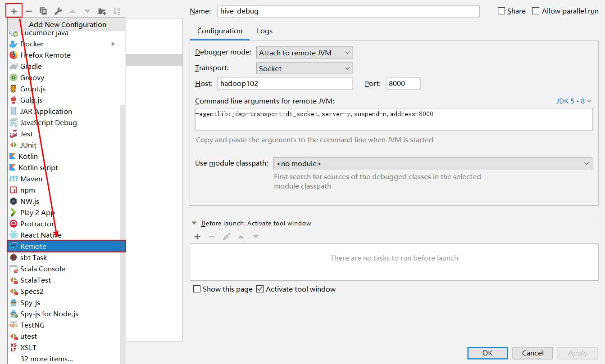605x364 pixels.
Task: Expand the Use module classpath dropdown
Action: click(x=432, y=163)
